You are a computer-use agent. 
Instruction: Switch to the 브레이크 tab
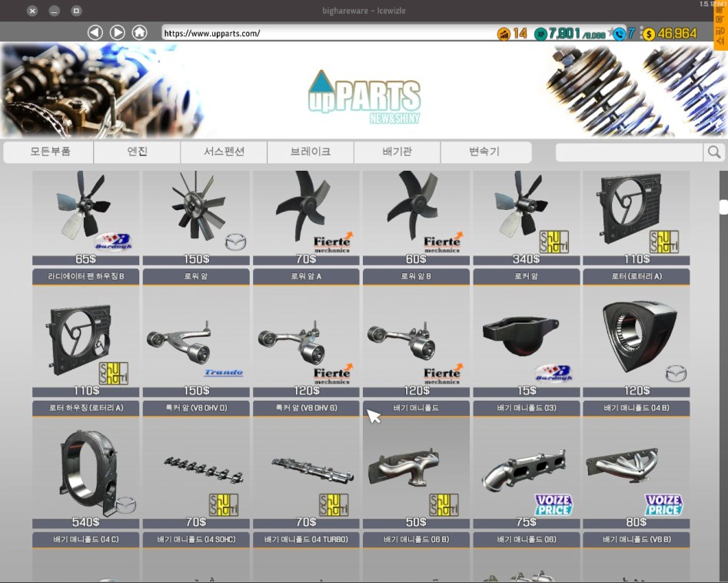(x=311, y=152)
